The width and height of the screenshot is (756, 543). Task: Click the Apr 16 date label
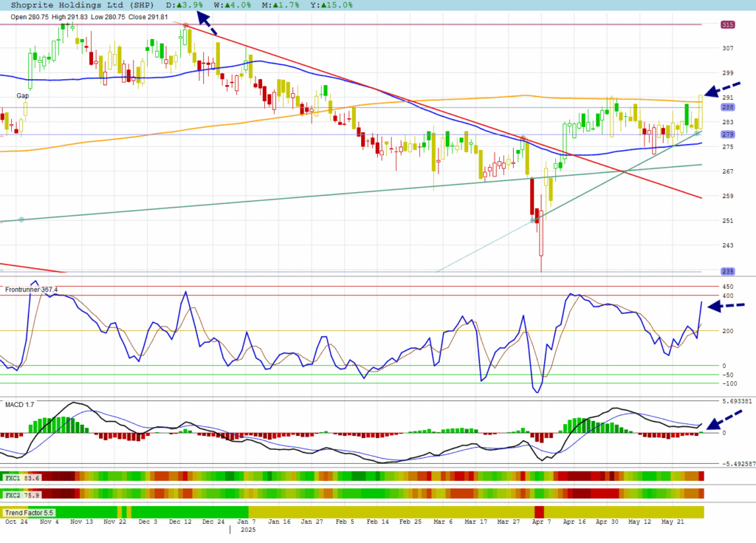tap(574, 522)
